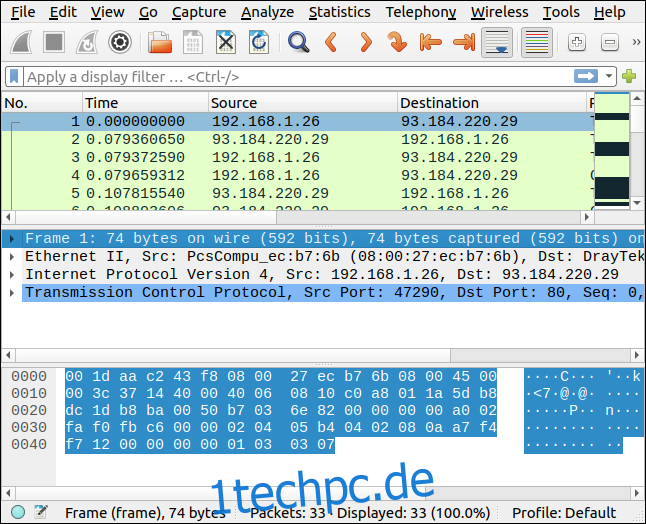Click the packet details horizontal scrollbar thumb

tap(233, 355)
